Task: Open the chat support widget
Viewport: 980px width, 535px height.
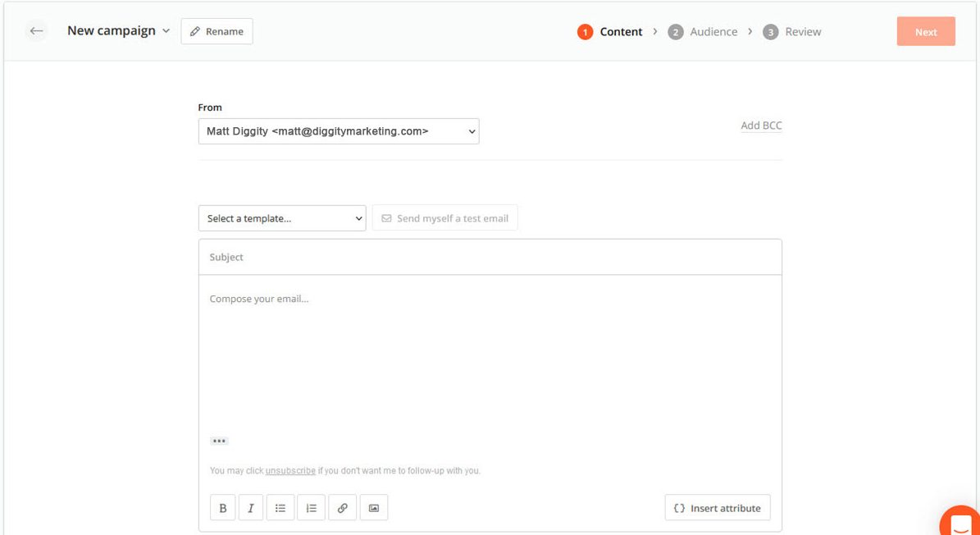Action: (960, 522)
